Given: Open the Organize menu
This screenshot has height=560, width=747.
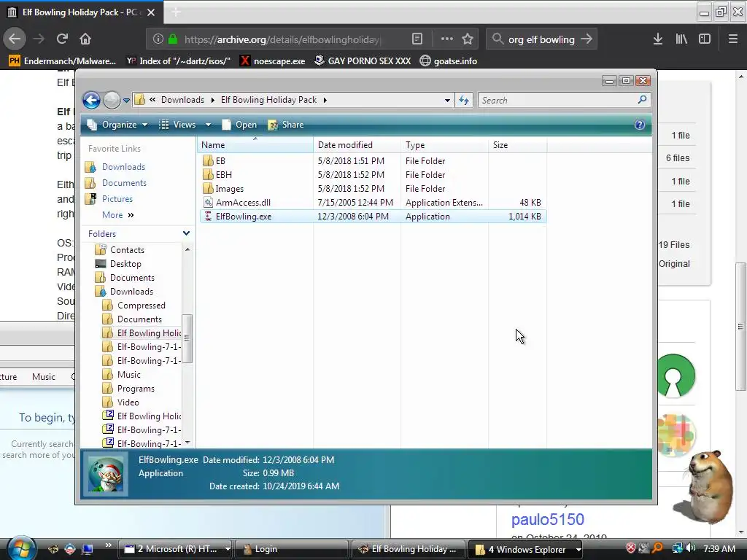Looking at the screenshot, I should click(x=117, y=125).
